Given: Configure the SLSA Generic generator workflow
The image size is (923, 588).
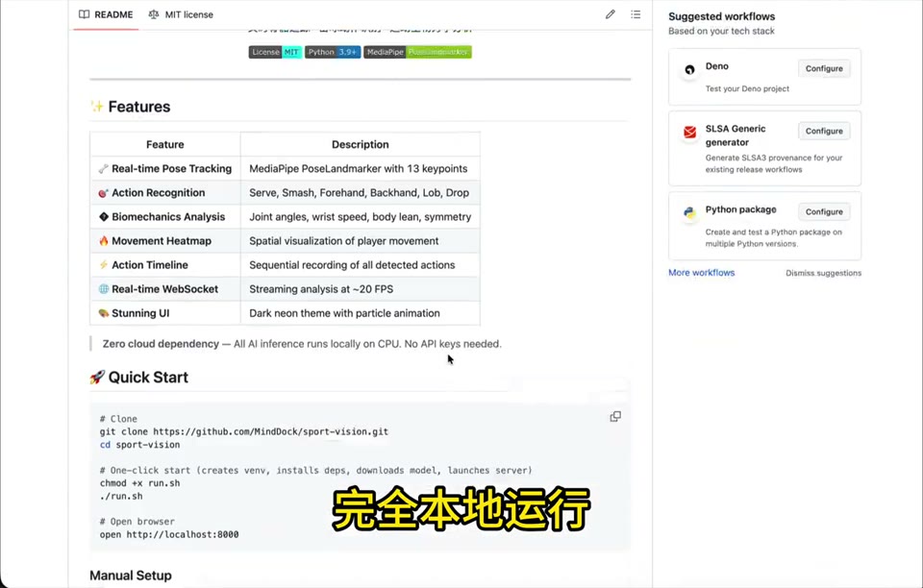Looking at the screenshot, I should [824, 131].
